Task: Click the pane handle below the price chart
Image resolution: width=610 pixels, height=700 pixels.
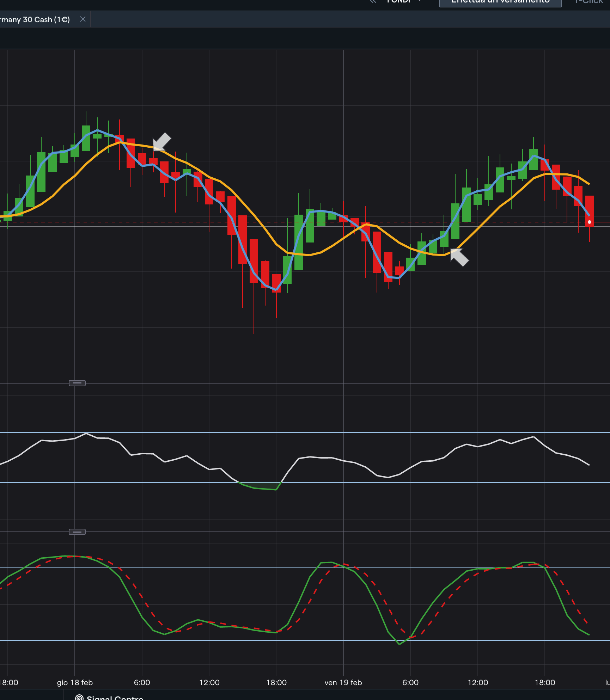Action: (x=77, y=383)
